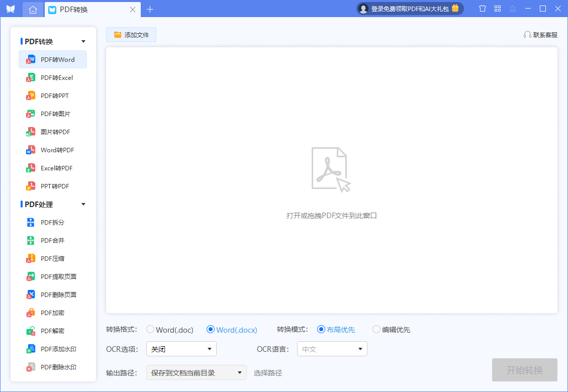Open the apps grid icon in title bar
568x392 pixels.
[x=498, y=9]
